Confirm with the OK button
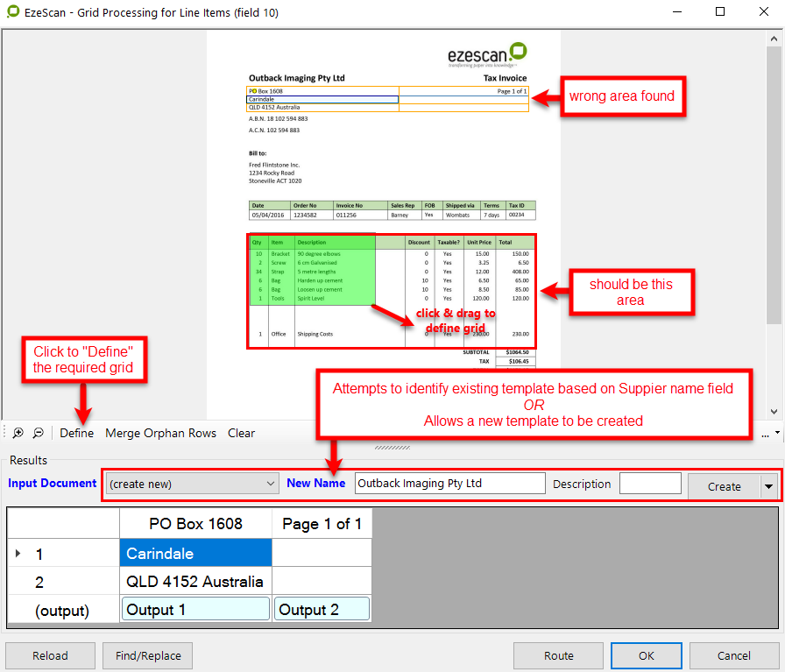This screenshot has height=672, width=785. click(x=646, y=655)
